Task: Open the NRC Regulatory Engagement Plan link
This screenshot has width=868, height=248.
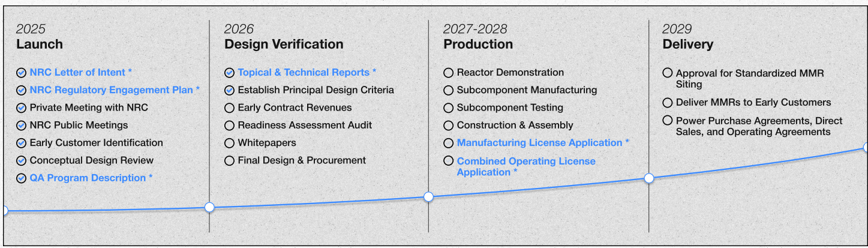Action: click(x=115, y=90)
